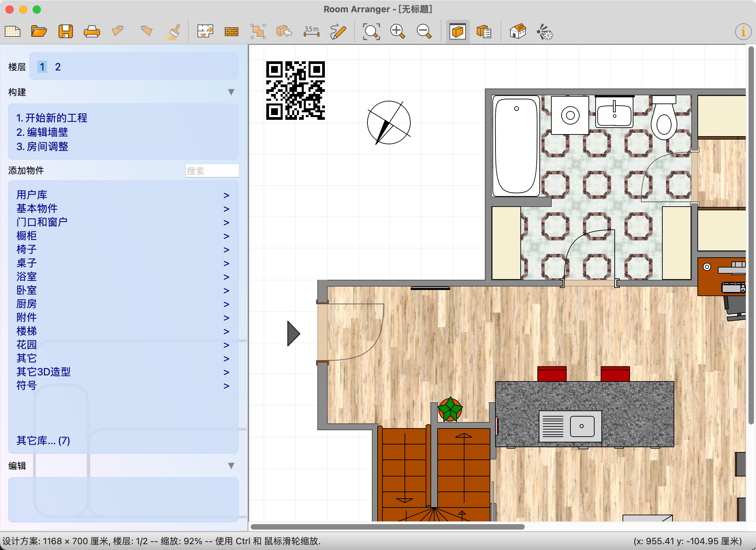Expand the 椅子 category
The height and width of the screenshot is (550, 756).
[x=123, y=249]
